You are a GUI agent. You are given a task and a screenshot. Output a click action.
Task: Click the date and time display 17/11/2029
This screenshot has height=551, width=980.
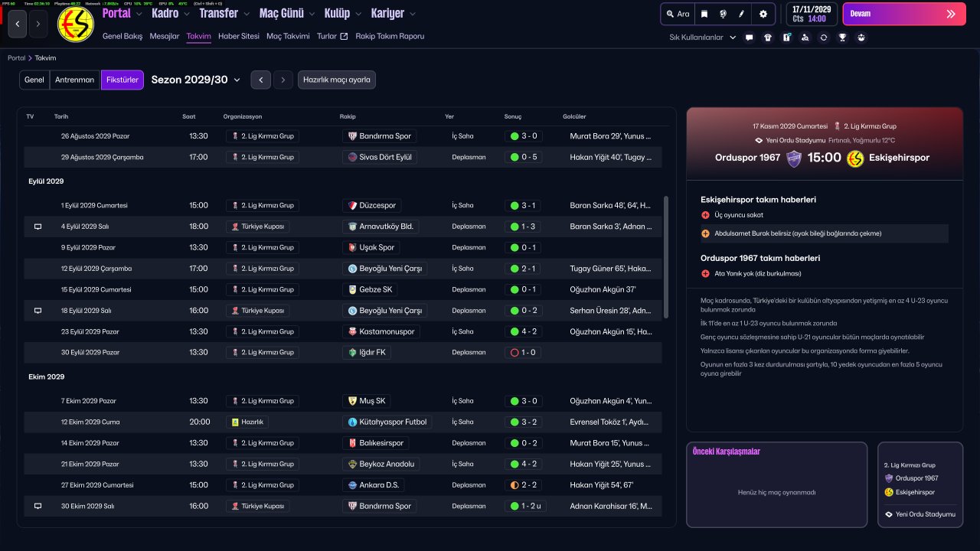tap(812, 14)
